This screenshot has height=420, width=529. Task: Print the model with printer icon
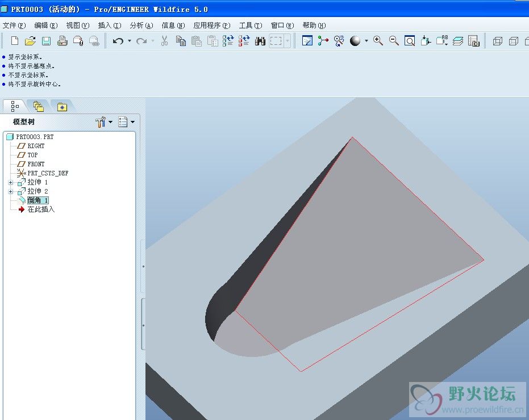coord(62,41)
